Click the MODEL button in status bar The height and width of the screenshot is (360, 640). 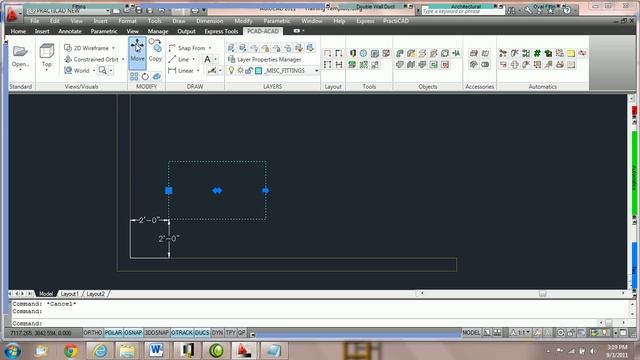tap(471, 333)
